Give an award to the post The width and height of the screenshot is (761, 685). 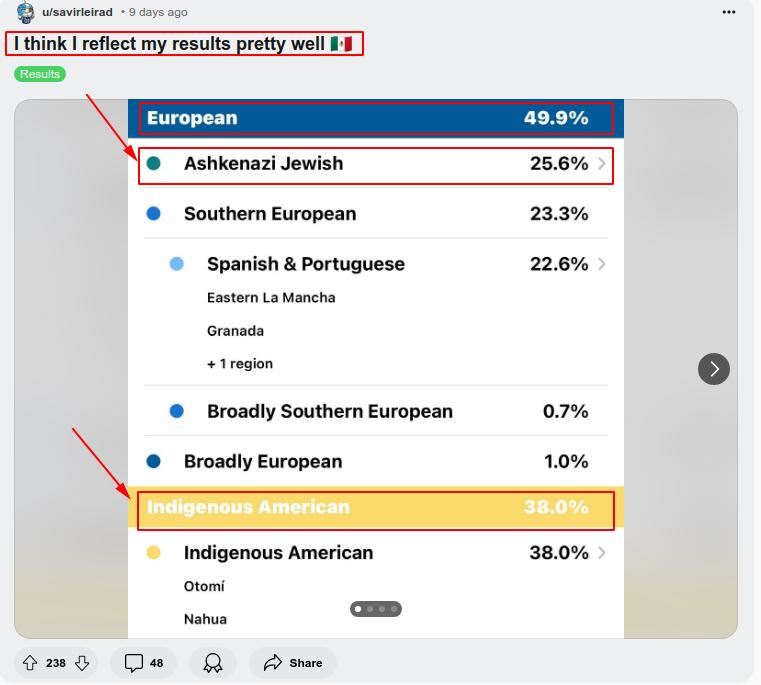[x=213, y=663]
